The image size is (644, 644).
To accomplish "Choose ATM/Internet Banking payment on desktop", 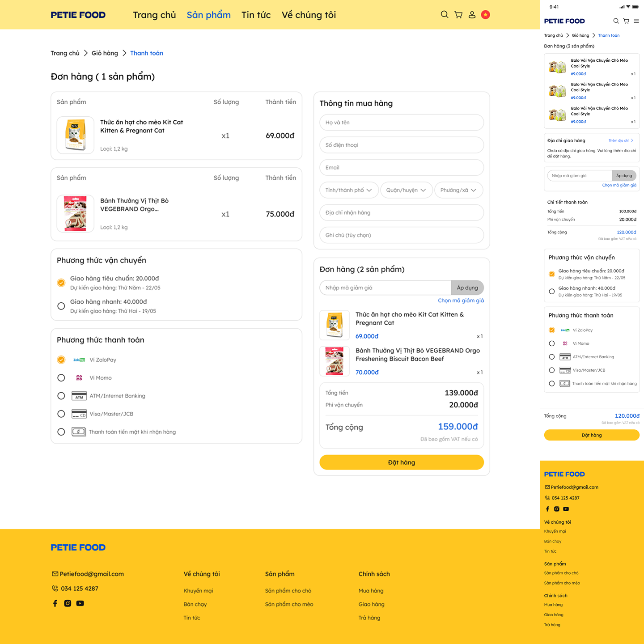I will [61, 396].
